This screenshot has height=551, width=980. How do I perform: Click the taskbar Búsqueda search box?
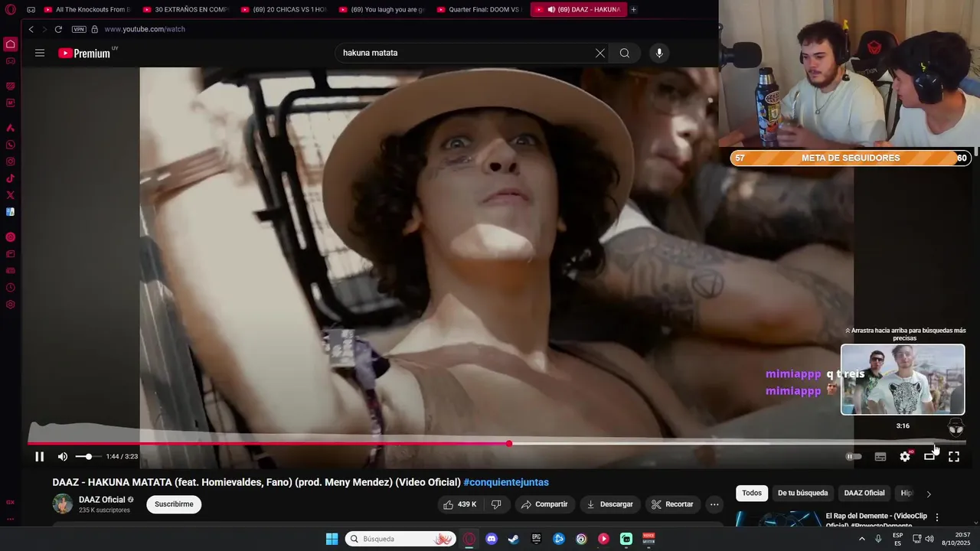click(x=400, y=539)
